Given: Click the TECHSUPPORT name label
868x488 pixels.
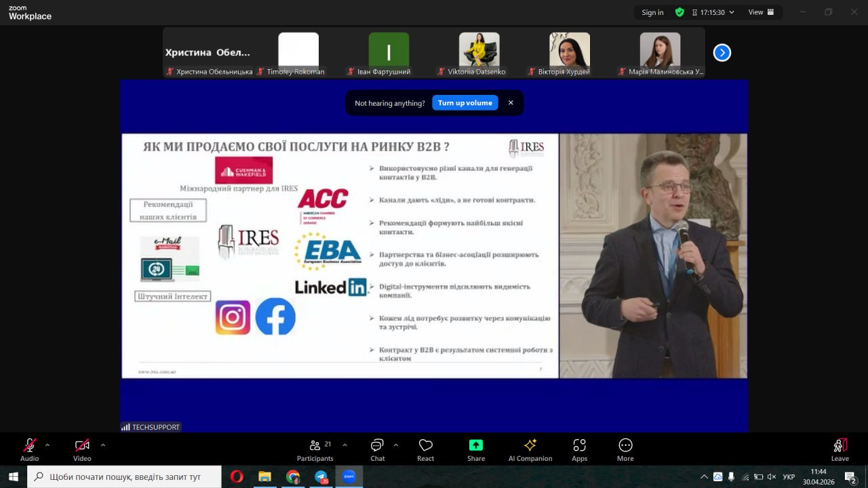Looking at the screenshot, I should click(x=151, y=427).
